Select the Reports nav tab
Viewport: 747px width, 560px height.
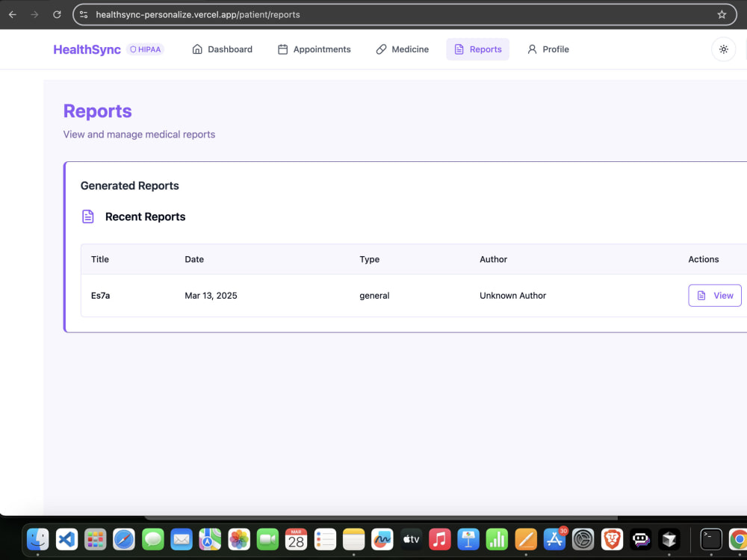click(478, 49)
